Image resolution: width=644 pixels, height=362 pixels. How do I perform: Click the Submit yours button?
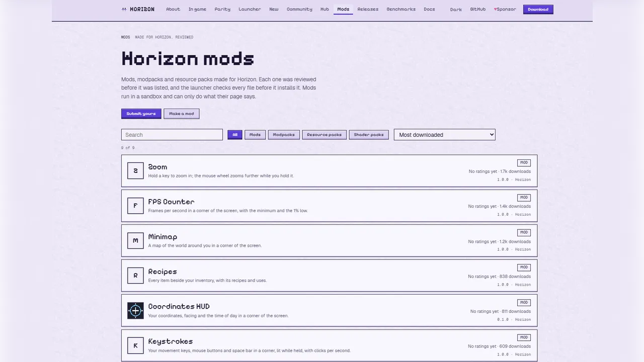click(x=141, y=114)
